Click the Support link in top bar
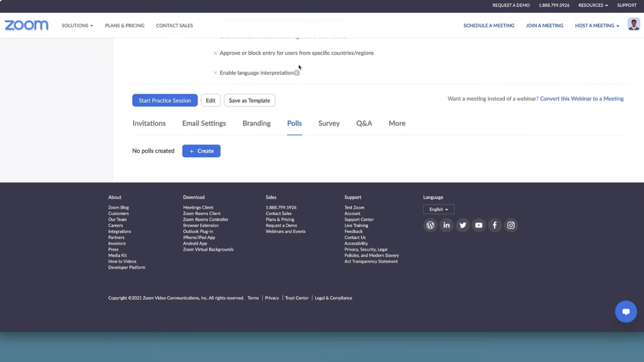Screen dimensions: 644x362 (627, 5)
